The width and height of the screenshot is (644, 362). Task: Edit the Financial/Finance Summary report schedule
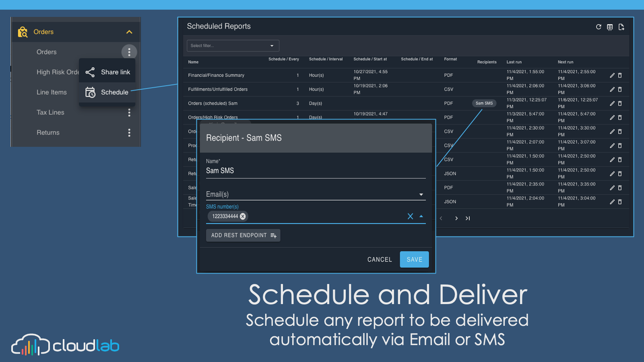[612, 75]
